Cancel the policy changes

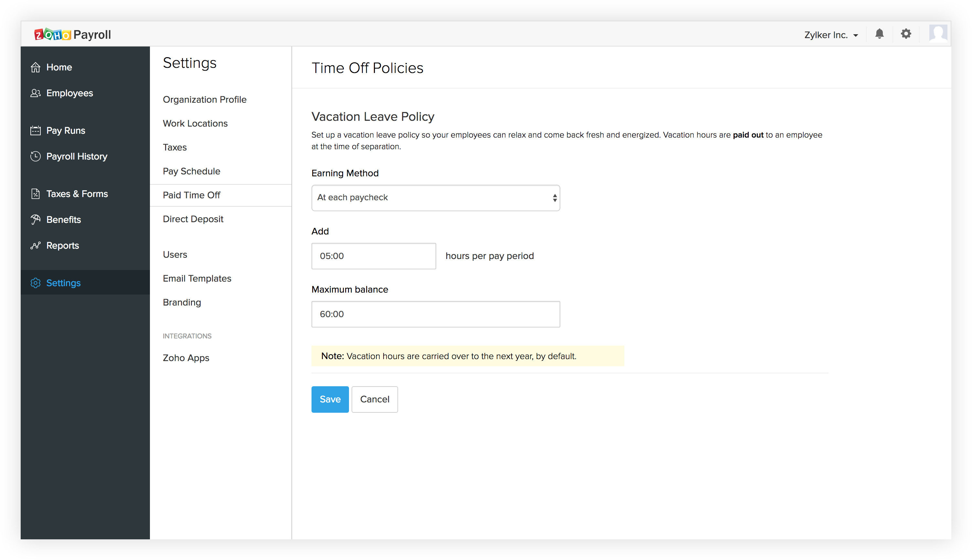coord(375,399)
